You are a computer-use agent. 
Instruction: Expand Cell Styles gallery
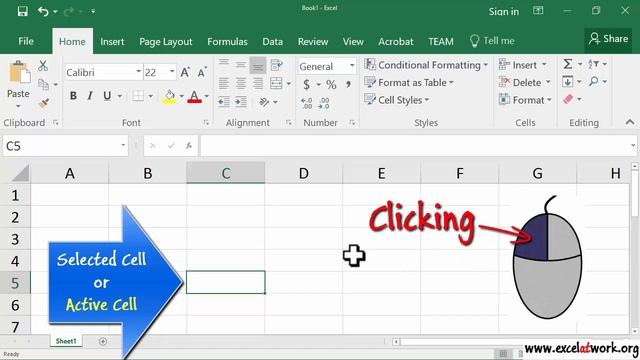[397, 100]
